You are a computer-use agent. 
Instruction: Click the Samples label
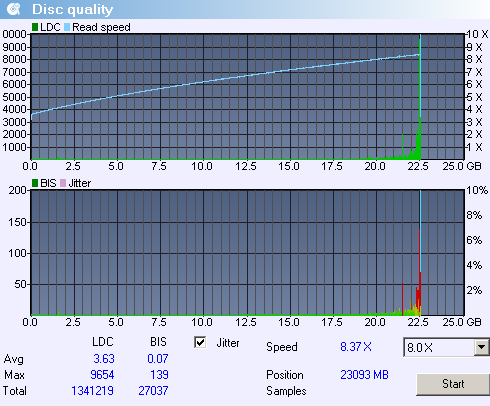(286, 391)
